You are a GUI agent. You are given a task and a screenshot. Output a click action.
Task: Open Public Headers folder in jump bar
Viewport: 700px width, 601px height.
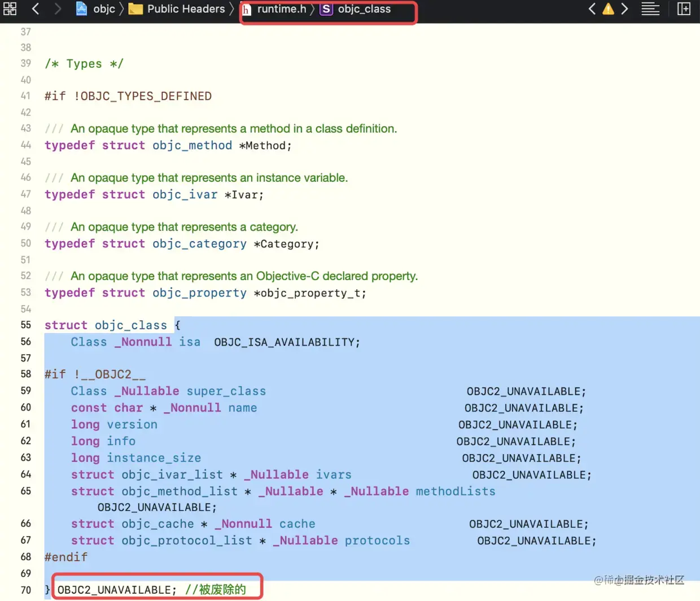[x=177, y=8]
